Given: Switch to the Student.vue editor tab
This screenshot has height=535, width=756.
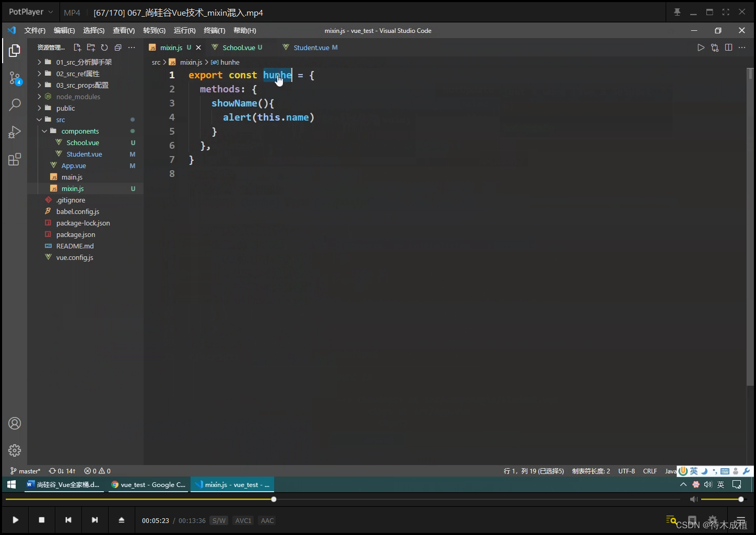Looking at the screenshot, I should pos(311,47).
